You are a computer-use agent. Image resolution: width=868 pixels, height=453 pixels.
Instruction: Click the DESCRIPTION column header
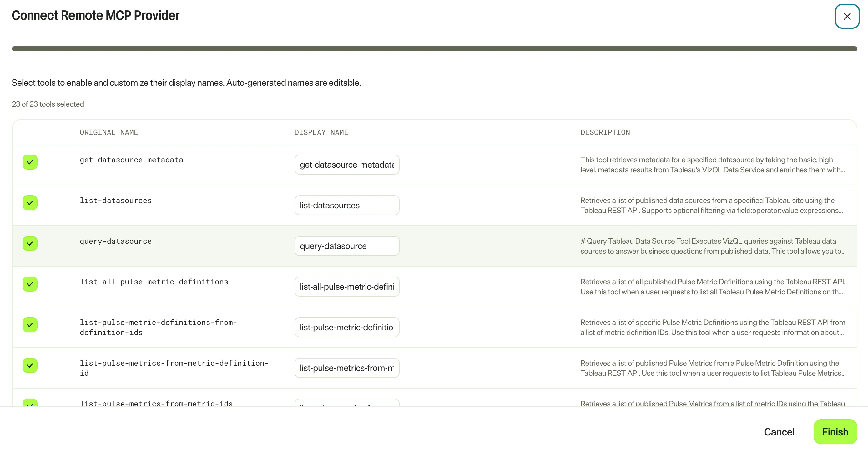point(605,132)
